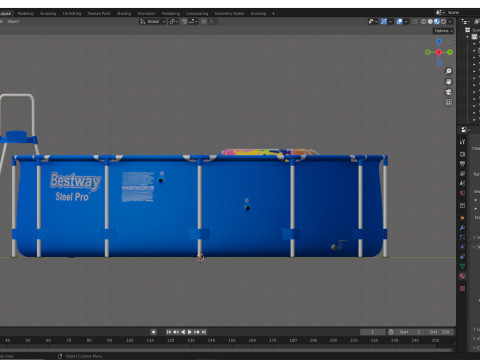480x360 pixels.
Task: Toggle the show overlays button
Action: (x=399, y=21)
